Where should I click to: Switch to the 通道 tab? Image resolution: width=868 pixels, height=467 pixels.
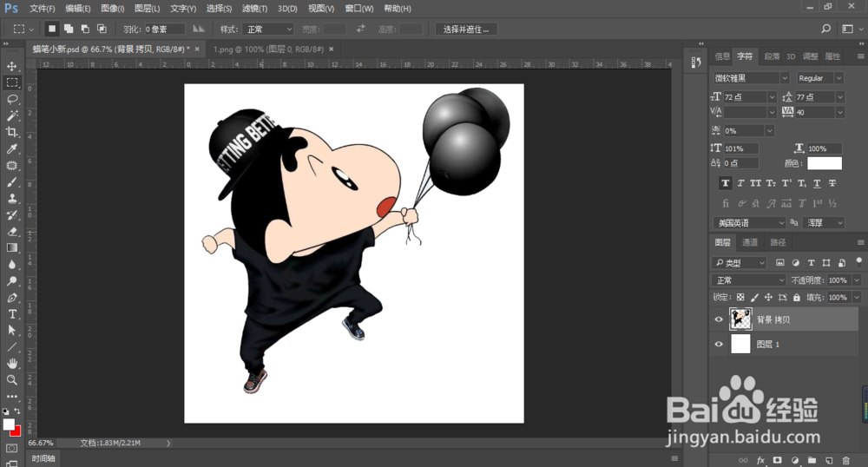[x=750, y=242]
